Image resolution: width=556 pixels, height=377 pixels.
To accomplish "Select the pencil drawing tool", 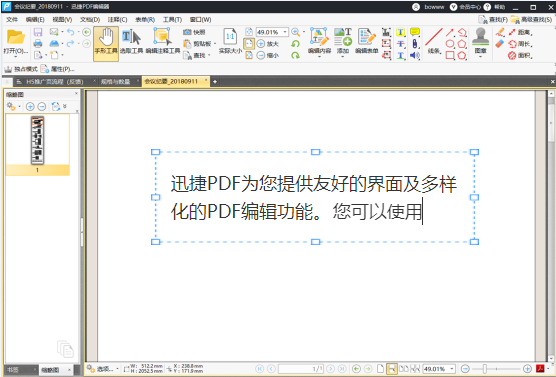I will pyautogui.click(x=500, y=32).
